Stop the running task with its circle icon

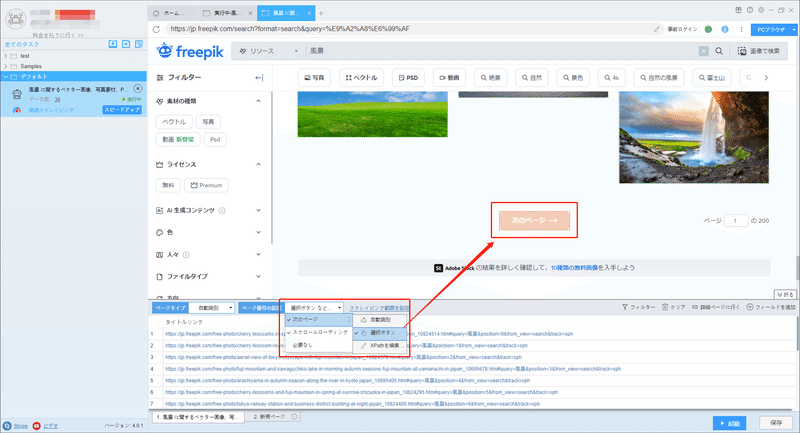pos(138,89)
